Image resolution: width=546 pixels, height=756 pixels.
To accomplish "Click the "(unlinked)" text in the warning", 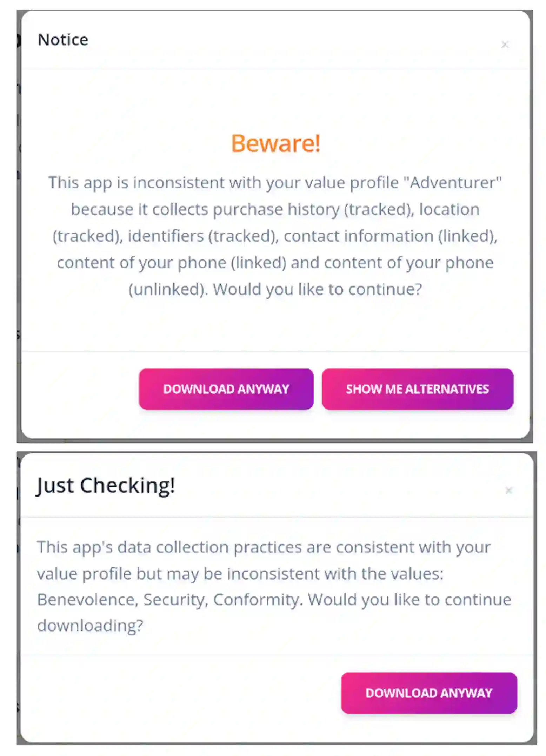I will click(167, 290).
